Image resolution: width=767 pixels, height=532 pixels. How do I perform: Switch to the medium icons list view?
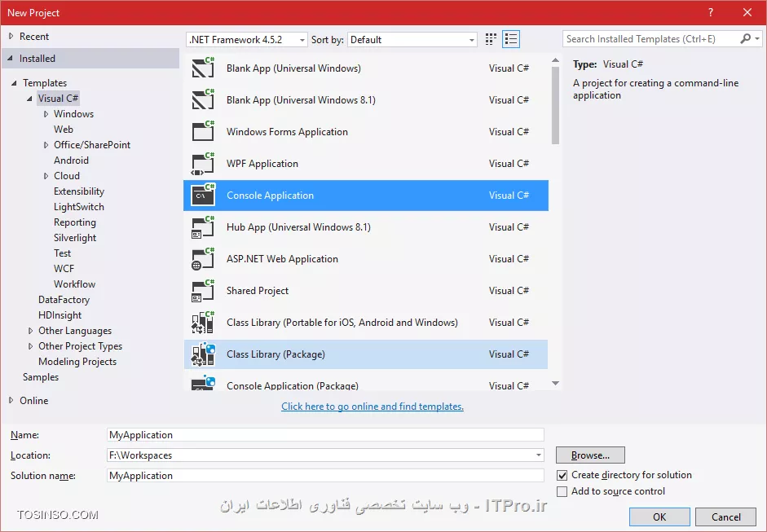click(511, 39)
